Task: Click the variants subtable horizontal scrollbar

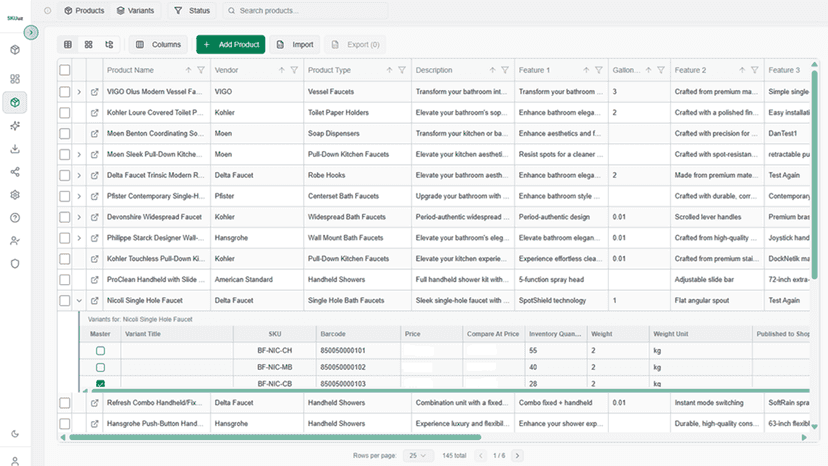Action: [x=450, y=390]
